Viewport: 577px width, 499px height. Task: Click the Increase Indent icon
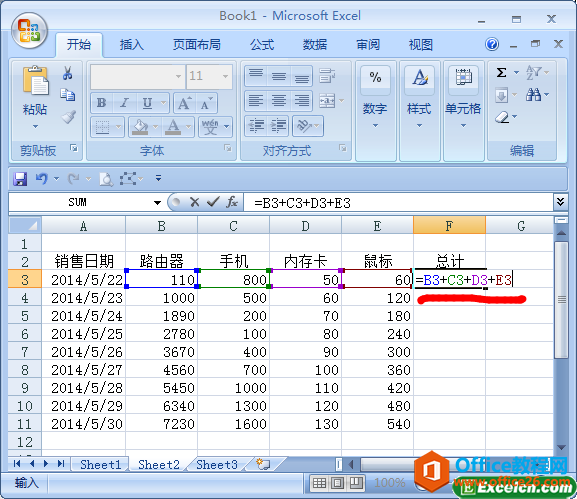[x=279, y=125]
